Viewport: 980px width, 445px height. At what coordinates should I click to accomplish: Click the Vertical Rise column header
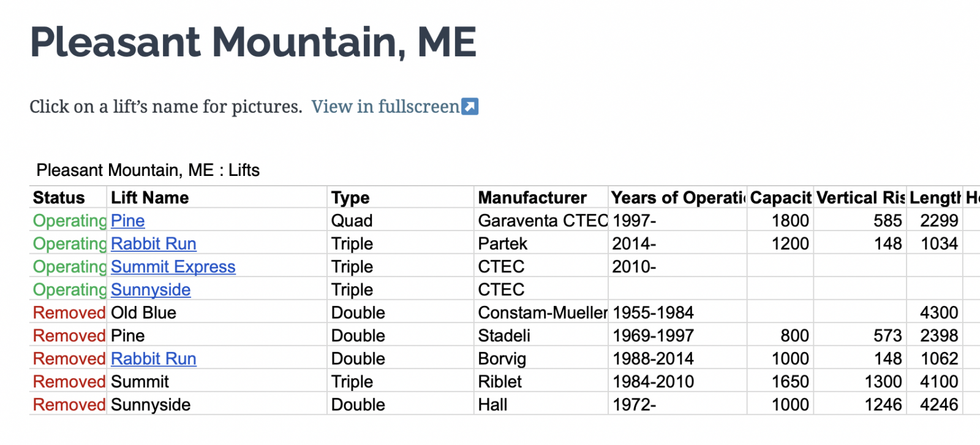860,198
